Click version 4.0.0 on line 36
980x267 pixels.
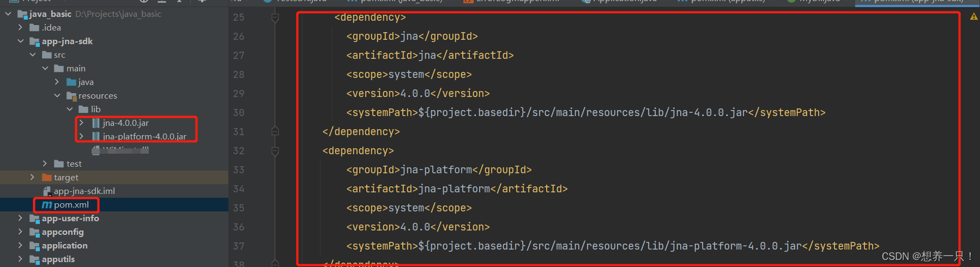[x=418, y=227]
